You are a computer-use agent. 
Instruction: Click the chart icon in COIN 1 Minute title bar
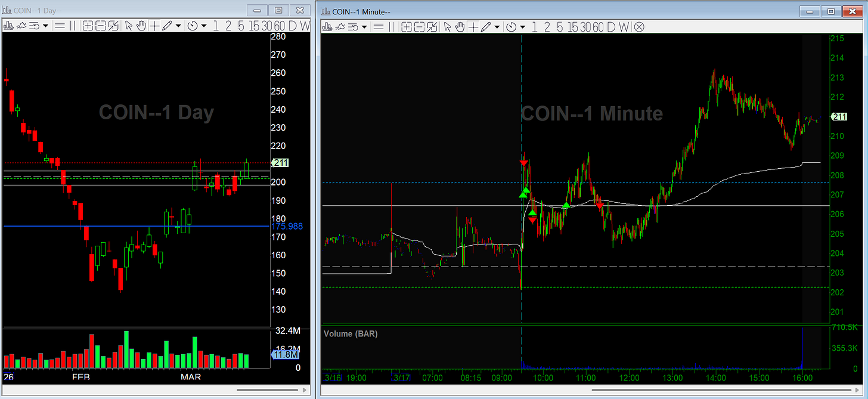point(326,11)
